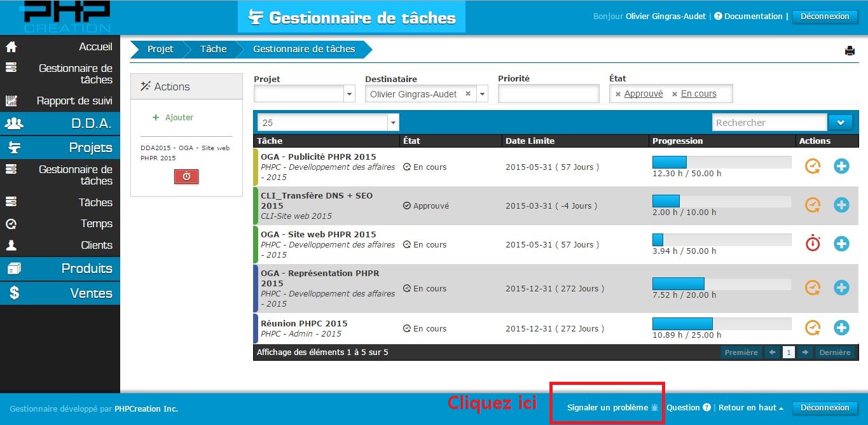Start timer for OGA - Publicité PHPR 2015
Image resolution: width=868 pixels, height=425 pixels.
[812, 167]
